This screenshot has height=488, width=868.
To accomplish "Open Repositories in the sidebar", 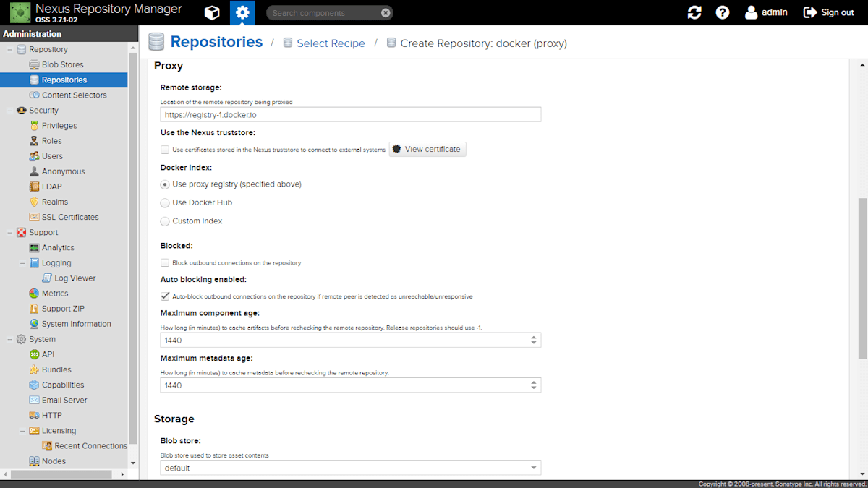I will (64, 80).
